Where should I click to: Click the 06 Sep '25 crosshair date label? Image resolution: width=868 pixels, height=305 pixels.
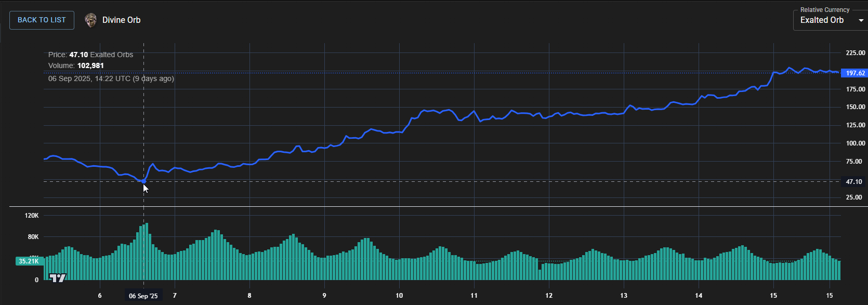143,296
